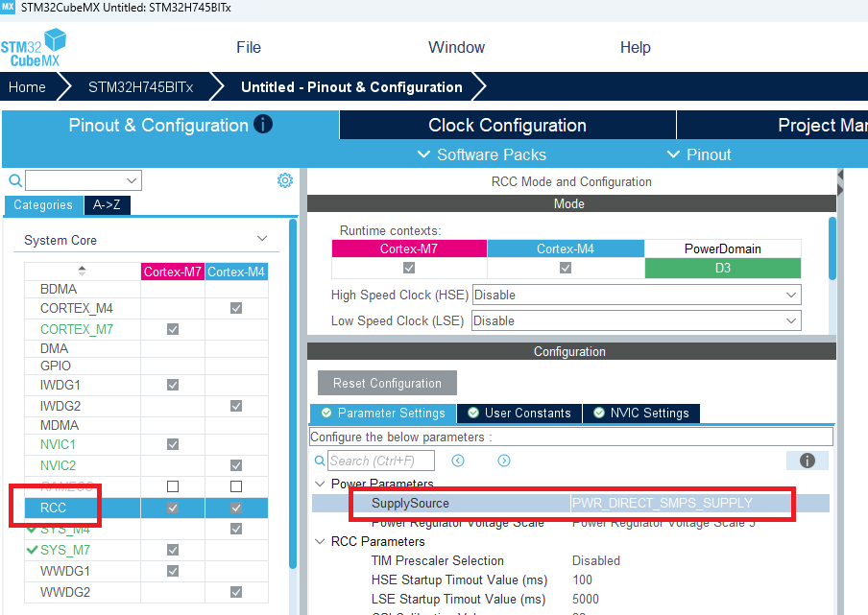
Task: Click Untitled - Pinout & Configuration breadcrumb
Action: point(351,87)
